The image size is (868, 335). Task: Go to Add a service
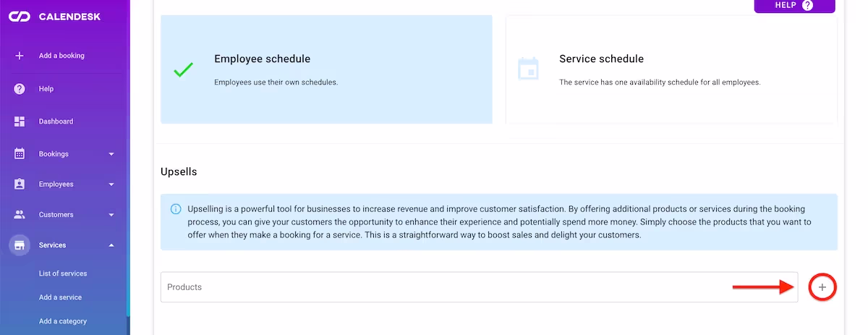pos(60,297)
